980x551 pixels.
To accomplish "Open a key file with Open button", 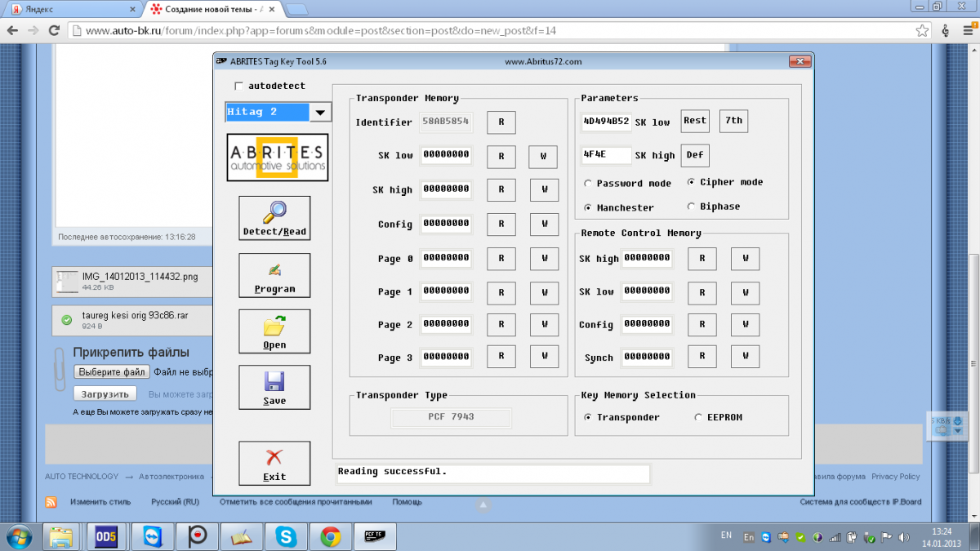I will point(274,331).
